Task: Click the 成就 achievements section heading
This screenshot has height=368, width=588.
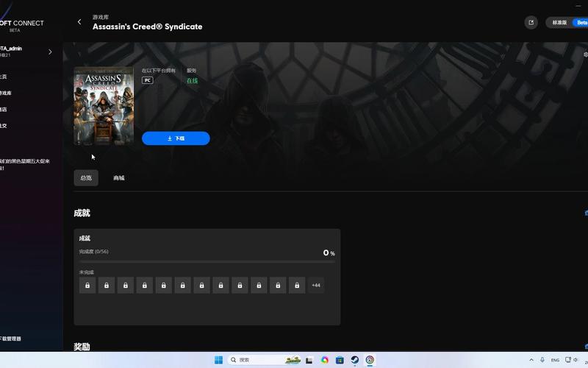Action: (x=82, y=213)
